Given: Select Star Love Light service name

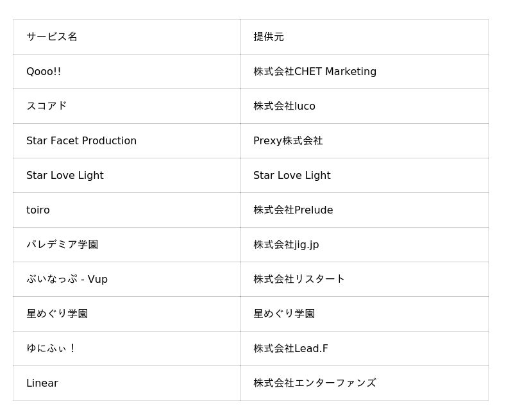Looking at the screenshot, I should click(65, 175).
